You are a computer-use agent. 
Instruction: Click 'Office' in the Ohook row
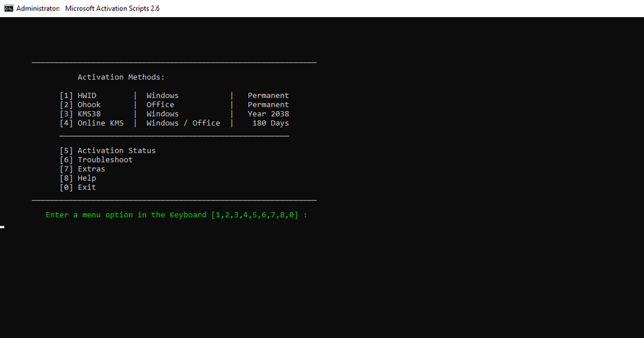(x=160, y=105)
